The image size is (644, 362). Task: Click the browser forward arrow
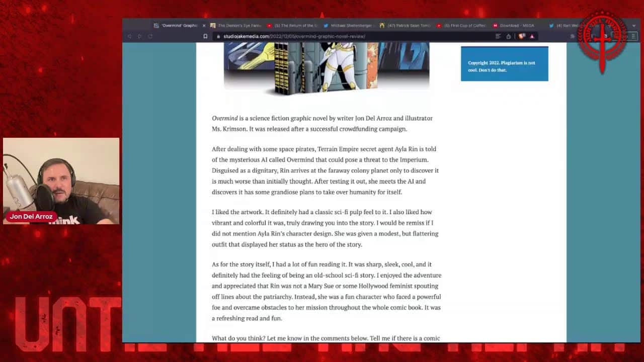click(x=140, y=36)
